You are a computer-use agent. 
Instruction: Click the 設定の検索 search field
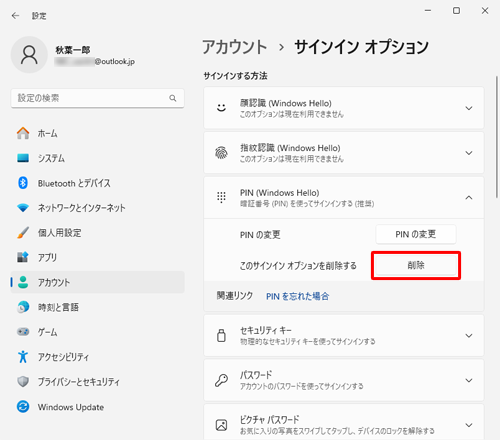97,98
